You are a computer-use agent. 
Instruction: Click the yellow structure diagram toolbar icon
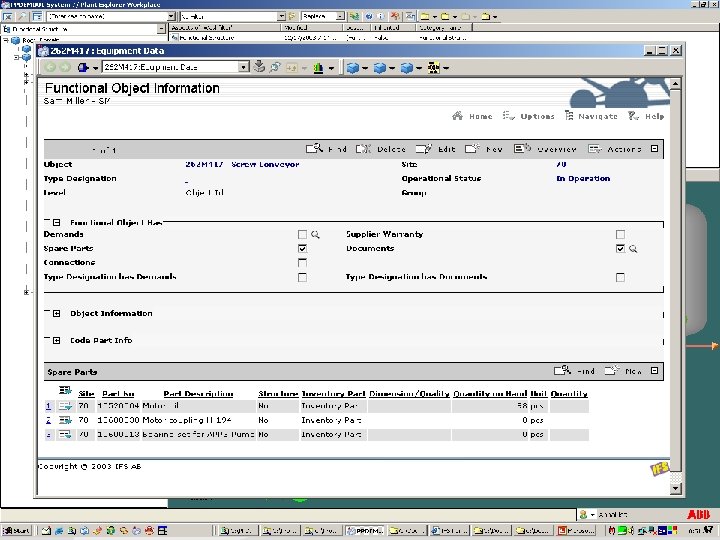point(433,68)
